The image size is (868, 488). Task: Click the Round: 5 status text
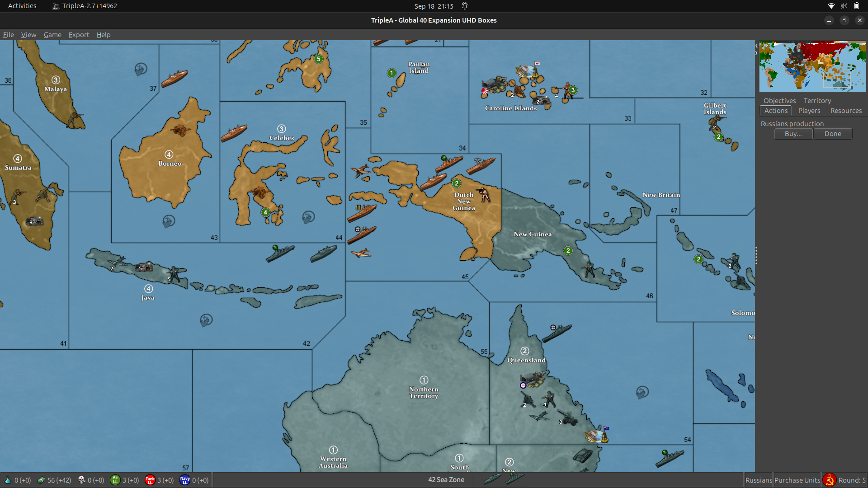point(852,480)
